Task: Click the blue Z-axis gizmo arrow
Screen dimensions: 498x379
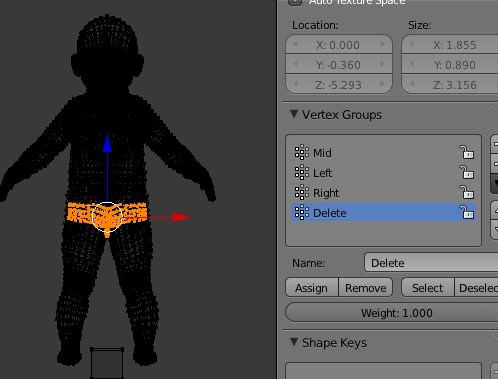Action: tap(107, 143)
